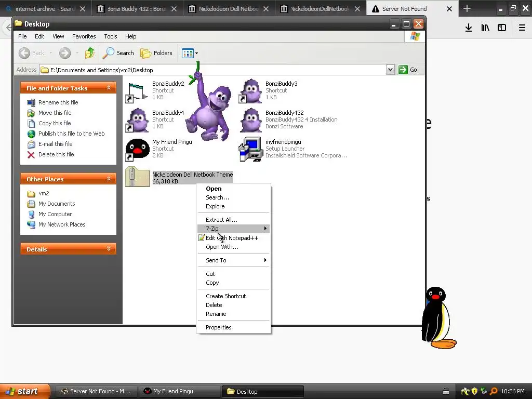Choose Rename in the context menu
This screenshot has width=532, height=399.
click(x=233, y=314)
